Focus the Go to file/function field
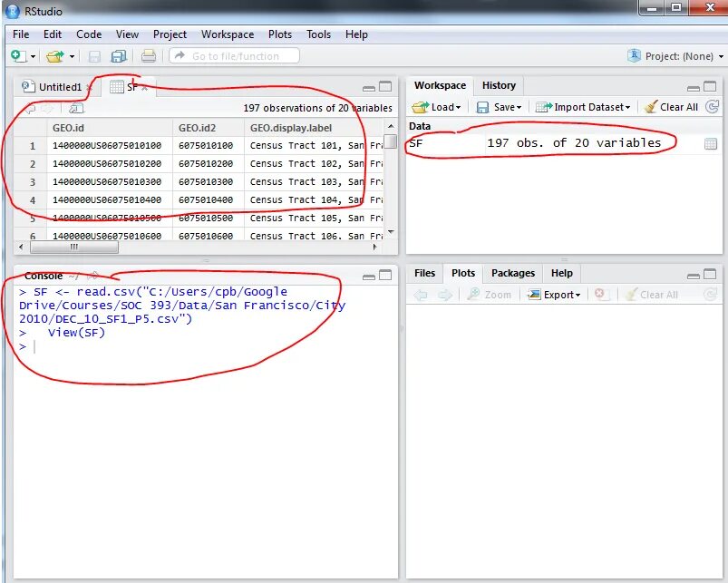The image size is (728, 583). coord(235,56)
